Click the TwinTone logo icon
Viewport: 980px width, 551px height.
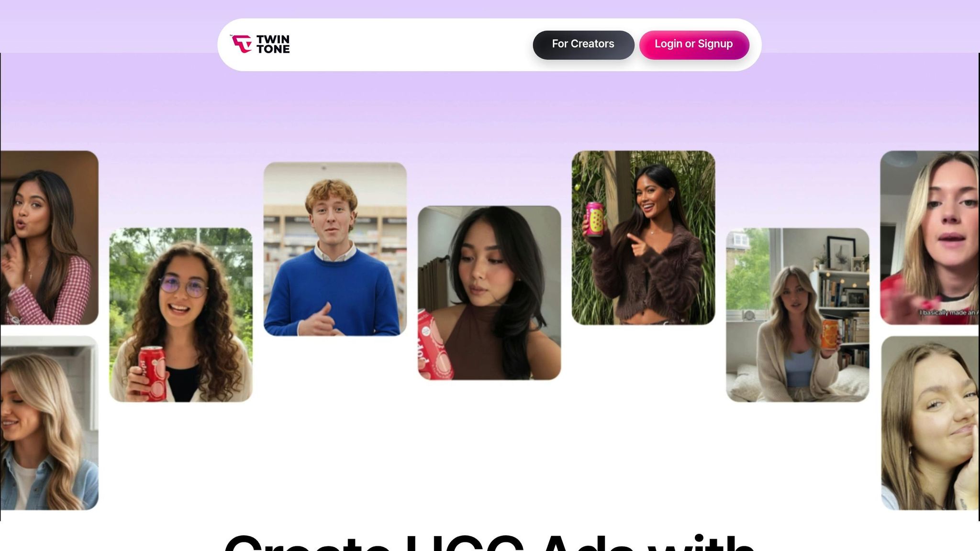pyautogui.click(x=242, y=44)
